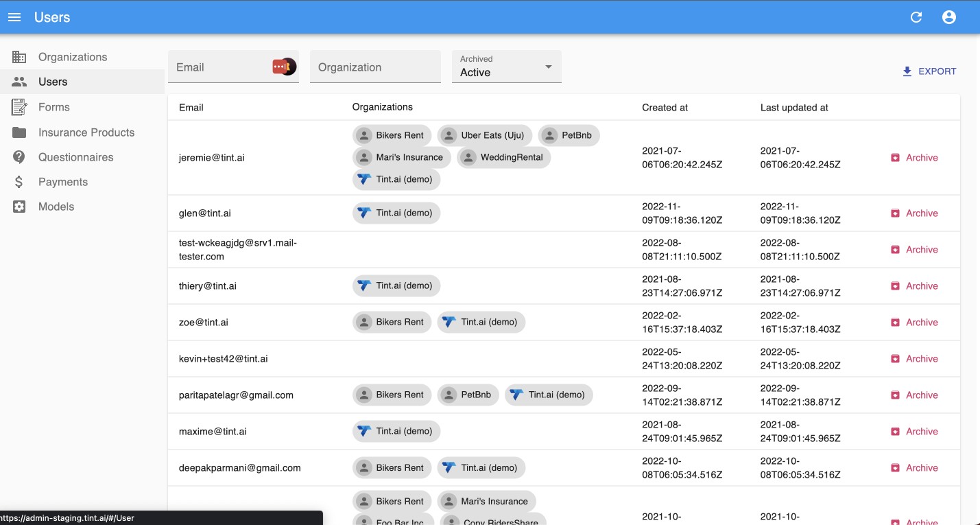980x525 pixels.
Task: Focus the Email filter field
Action: (x=233, y=67)
